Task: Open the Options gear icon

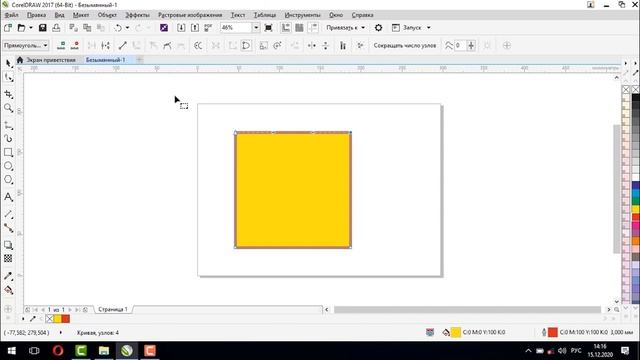Action: 378,28
